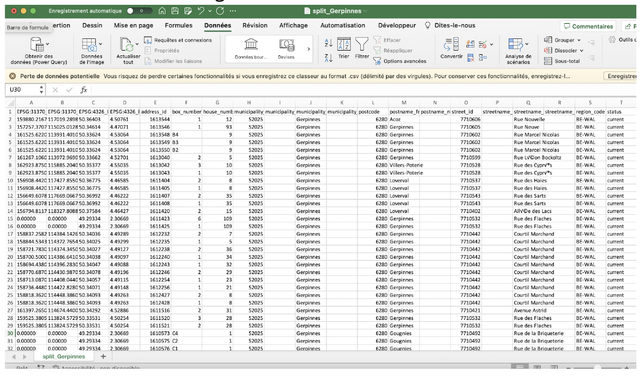Open Obtenir des données Power Query
The width and height of the screenshot is (640, 376).
[38, 50]
